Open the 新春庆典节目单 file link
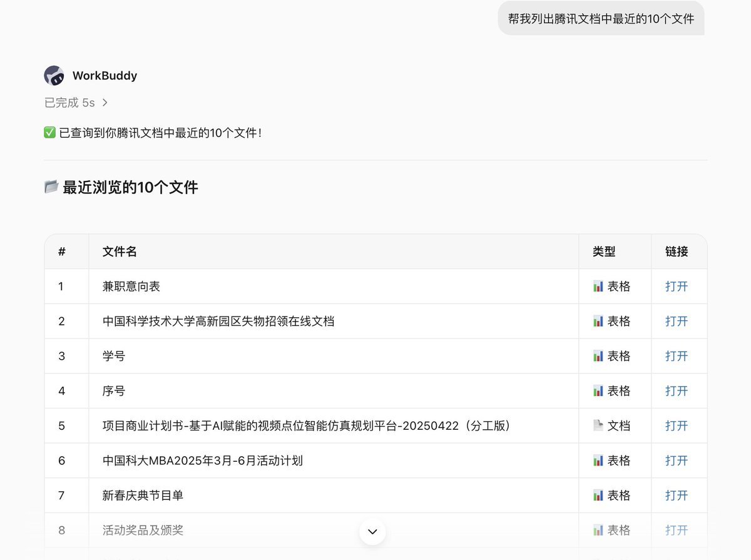Viewport: 751px width, 560px height. (x=677, y=496)
